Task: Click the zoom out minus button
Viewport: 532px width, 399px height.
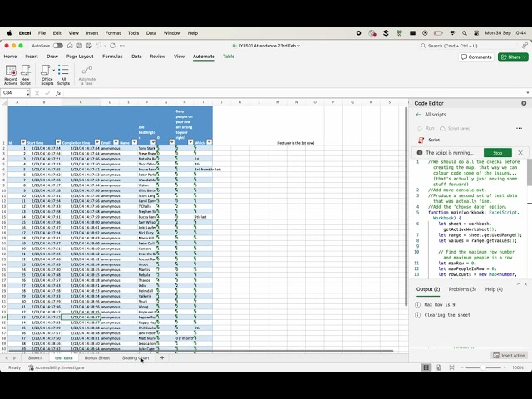Action: coord(462,367)
